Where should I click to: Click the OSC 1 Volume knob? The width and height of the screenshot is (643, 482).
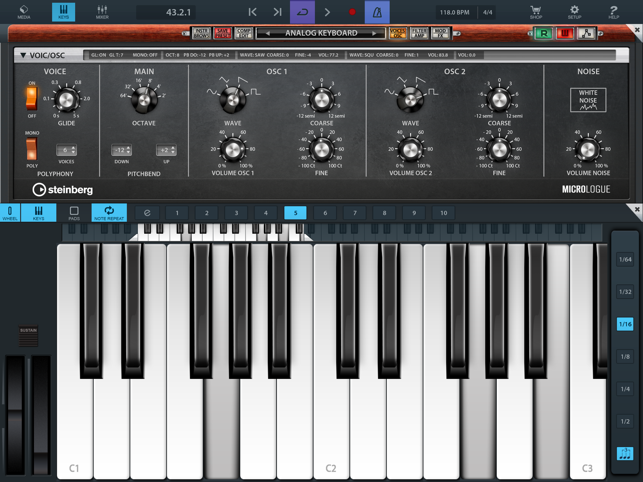232,150
